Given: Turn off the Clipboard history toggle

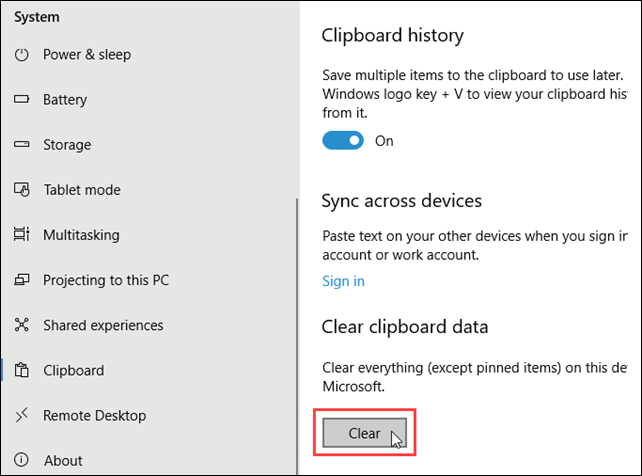Looking at the screenshot, I should [343, 140].
